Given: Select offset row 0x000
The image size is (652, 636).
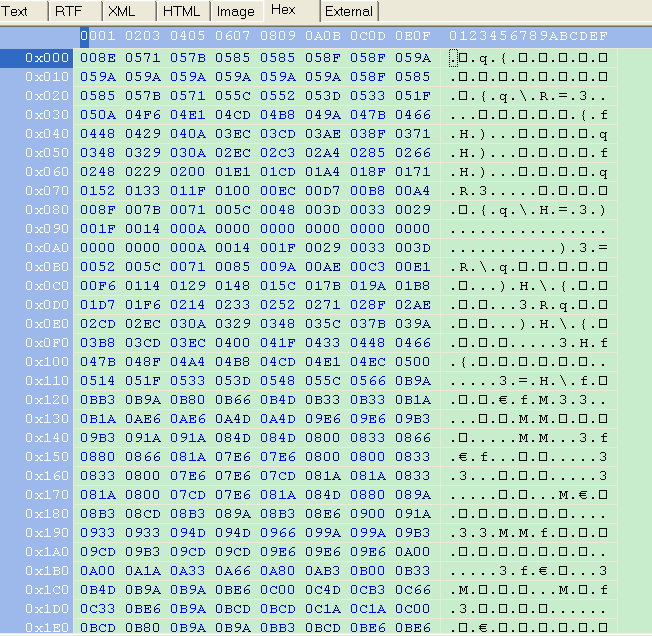Looking at the screenshot, I should [37, 58].
